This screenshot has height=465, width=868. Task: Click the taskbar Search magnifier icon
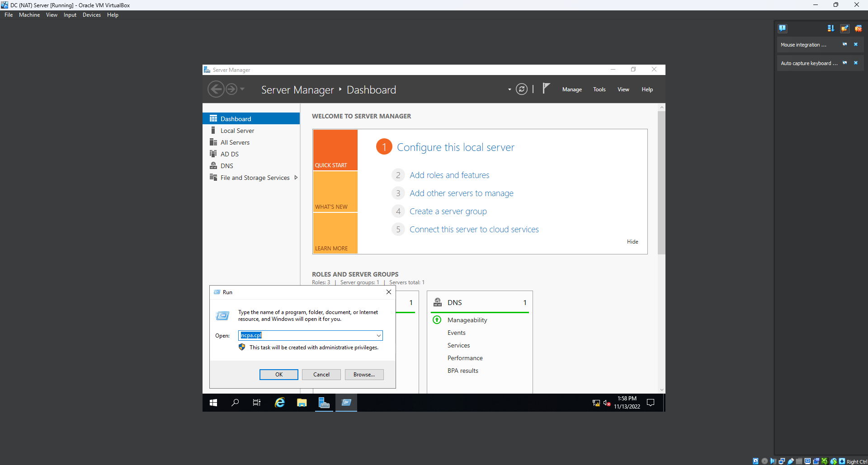point(235,402)
